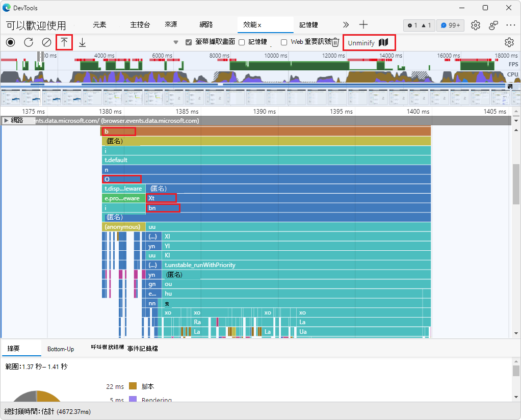Open capture settings with the gear icon under the tab bar
Screen dimensions: 521x420
(509, 42)
